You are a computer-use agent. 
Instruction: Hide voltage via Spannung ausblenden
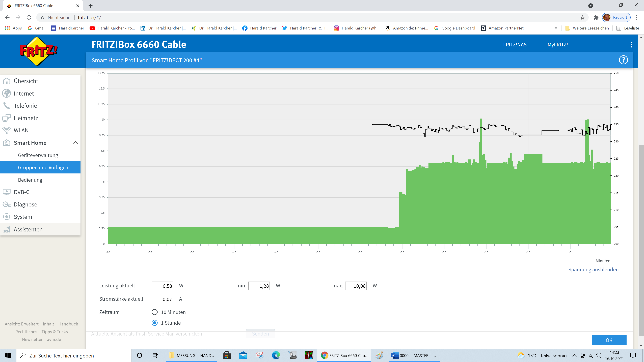pyautogui.click(x=593, y=269)
